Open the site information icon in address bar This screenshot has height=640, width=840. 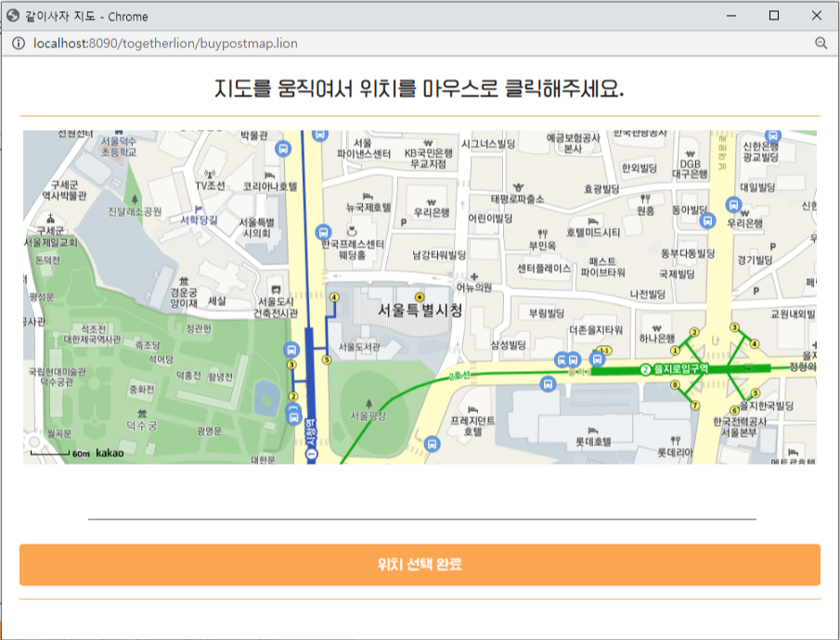(18, 44)
